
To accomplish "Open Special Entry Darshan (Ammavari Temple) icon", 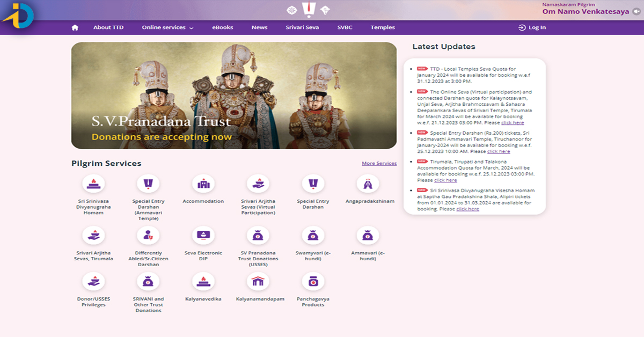I will 149,185.
